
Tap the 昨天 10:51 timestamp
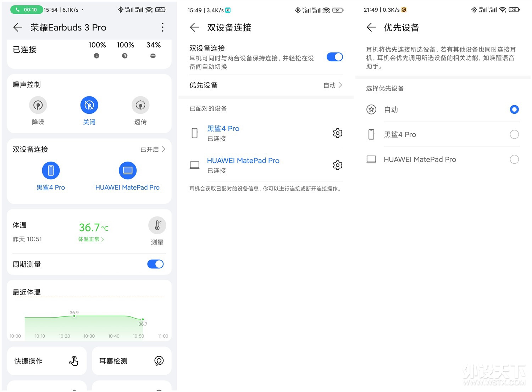27,239
